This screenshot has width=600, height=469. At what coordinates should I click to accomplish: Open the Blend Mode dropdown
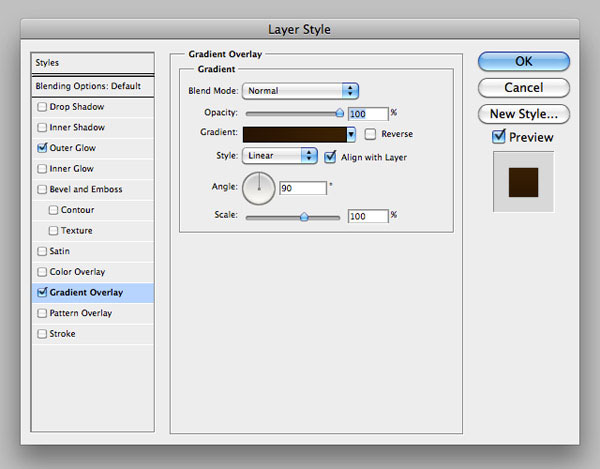[x=300, y=91]
